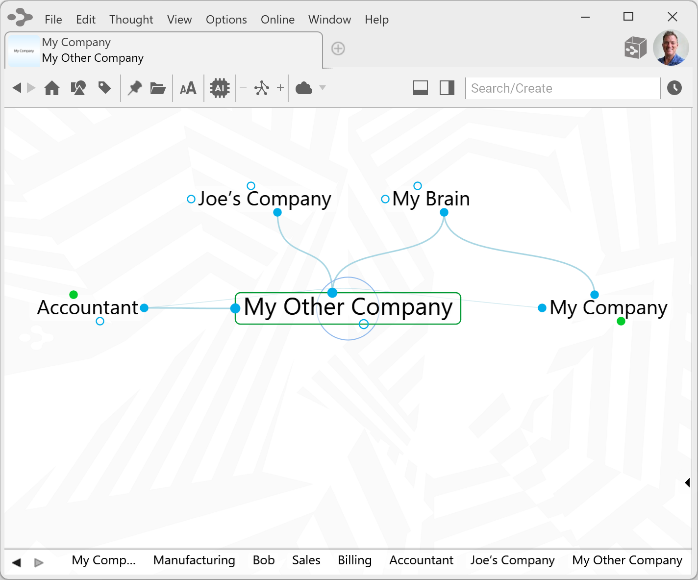
Task: Open the AI chip tool
Action: 219,88
